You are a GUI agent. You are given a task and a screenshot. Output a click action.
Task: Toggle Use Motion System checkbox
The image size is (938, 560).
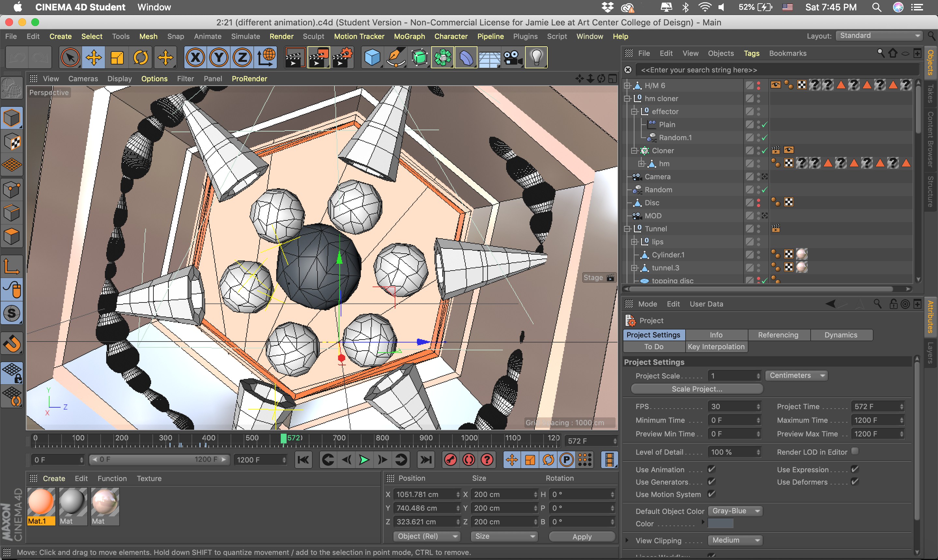tap(712, 494)
